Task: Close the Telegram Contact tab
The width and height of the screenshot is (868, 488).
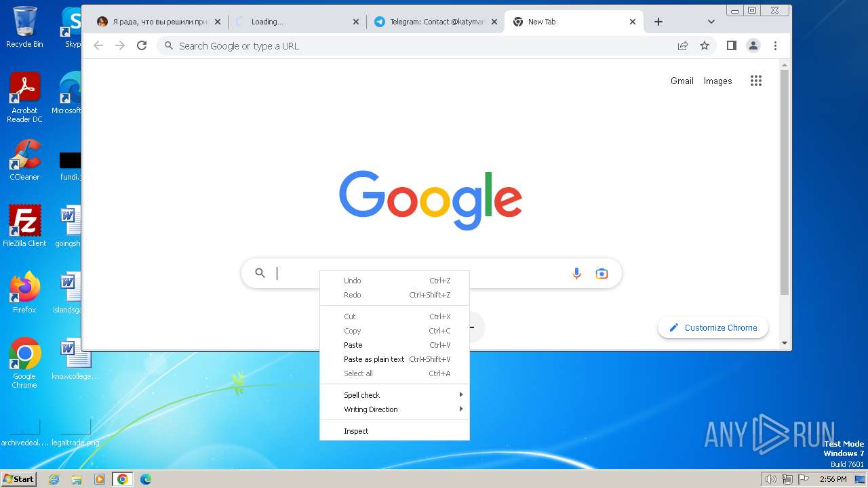Action: tap(494, 22)
